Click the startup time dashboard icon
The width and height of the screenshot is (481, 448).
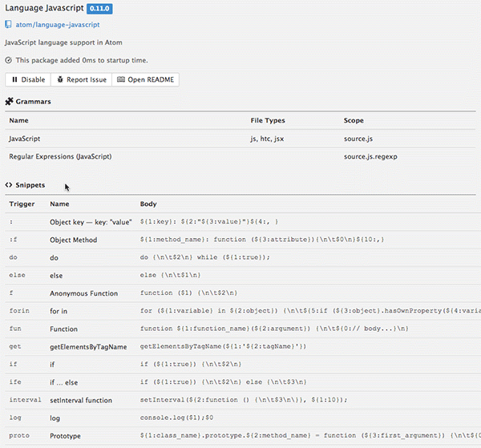9,60
